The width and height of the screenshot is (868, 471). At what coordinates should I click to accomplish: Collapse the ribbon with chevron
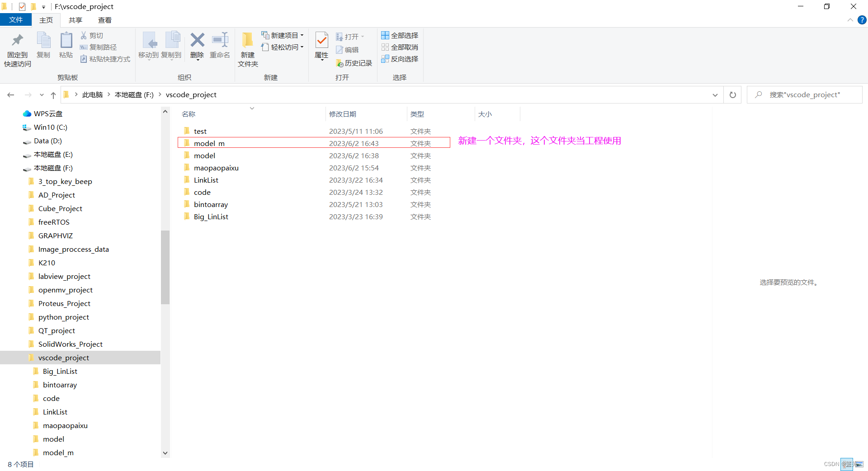click(850, 20)
